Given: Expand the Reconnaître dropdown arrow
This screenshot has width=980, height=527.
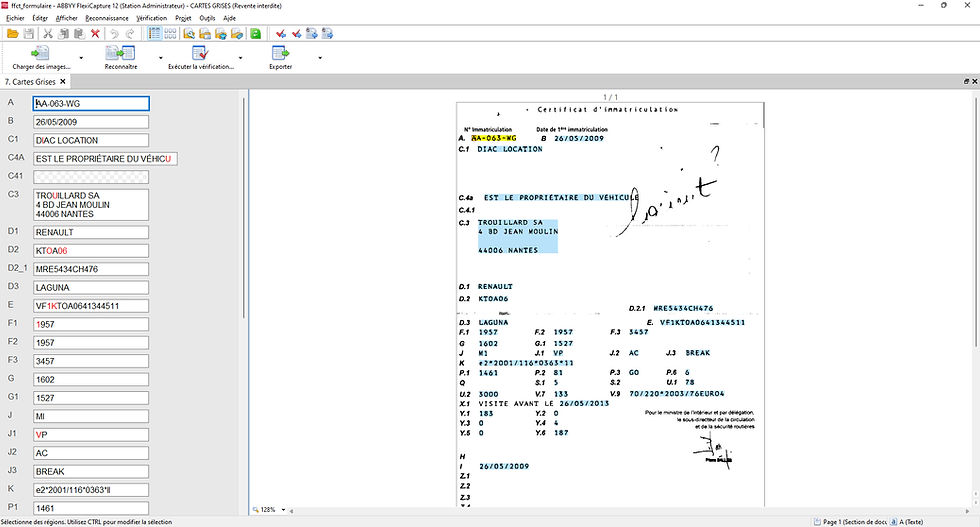Looking at the screenshot, I should click(x=161, y=58).
